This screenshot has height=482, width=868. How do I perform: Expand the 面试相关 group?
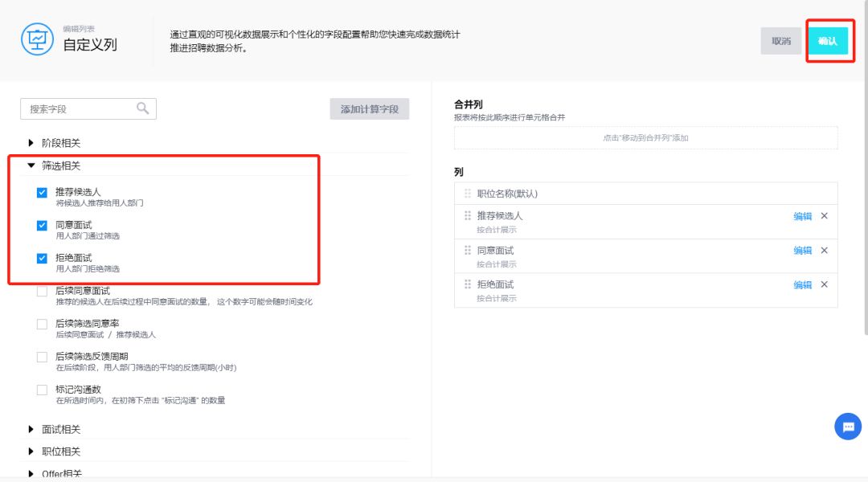click(31, 429)
